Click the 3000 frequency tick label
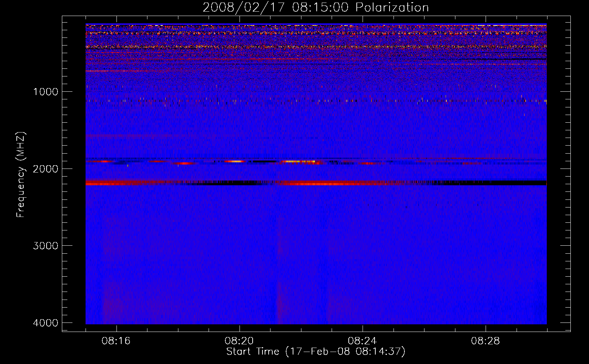The height and width of the screenshot is (364, 589). coord(46,246)
